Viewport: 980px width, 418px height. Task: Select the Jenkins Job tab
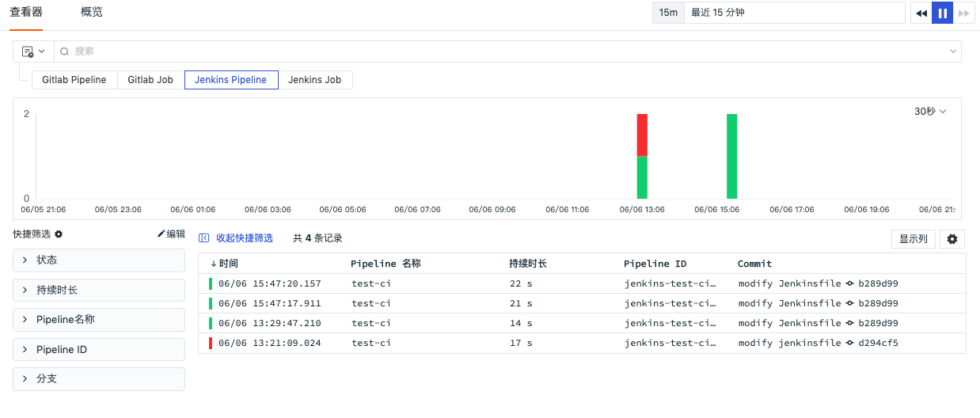pyautogui.click(x=315, y=80)
